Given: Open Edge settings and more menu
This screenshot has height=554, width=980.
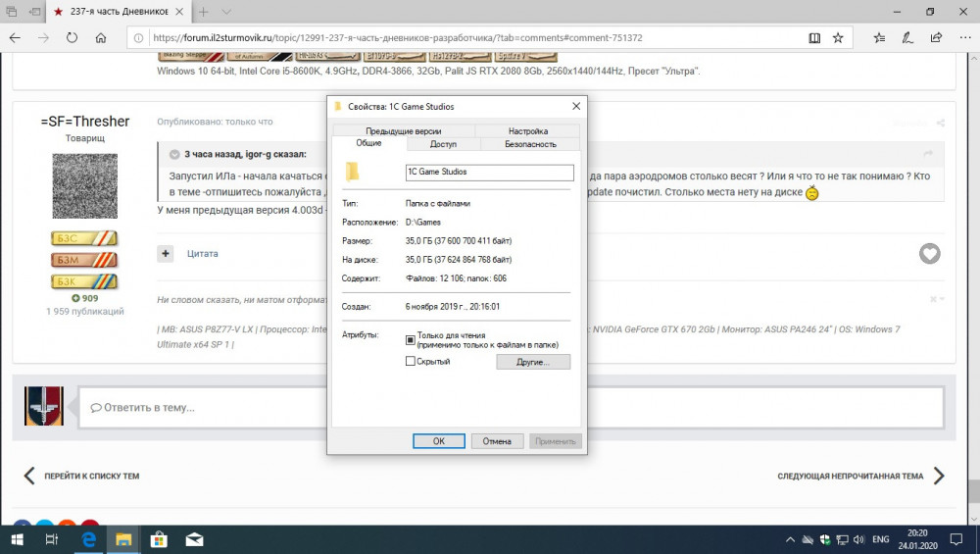Looking at the screenshot, I should click(x=965, y=38).
